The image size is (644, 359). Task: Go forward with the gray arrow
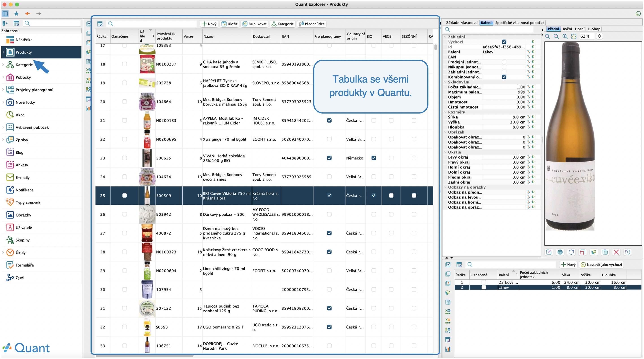39,13
